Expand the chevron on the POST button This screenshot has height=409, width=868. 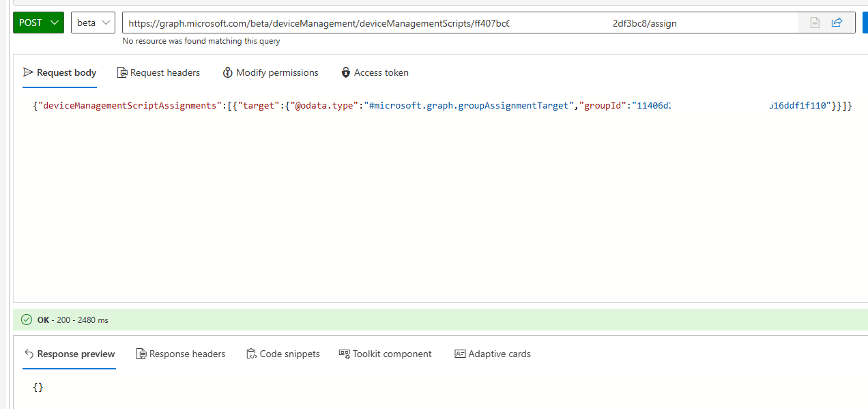54,22
